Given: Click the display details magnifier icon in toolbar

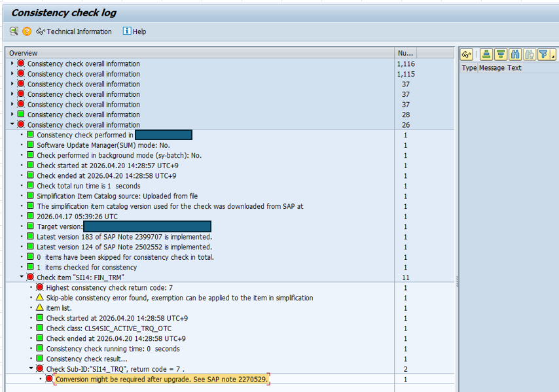Looking at the screenshot, I should [14, 31].
